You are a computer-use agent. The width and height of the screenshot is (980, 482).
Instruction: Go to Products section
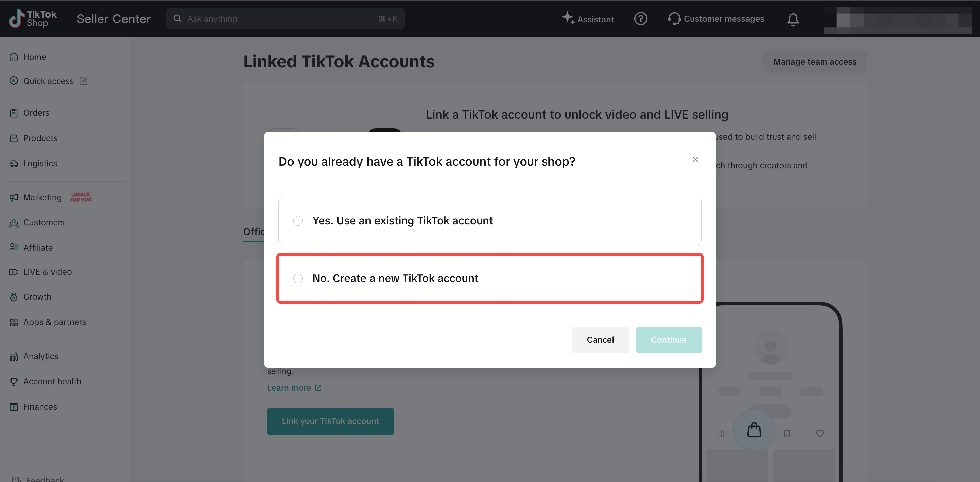[x=40, y=138]
